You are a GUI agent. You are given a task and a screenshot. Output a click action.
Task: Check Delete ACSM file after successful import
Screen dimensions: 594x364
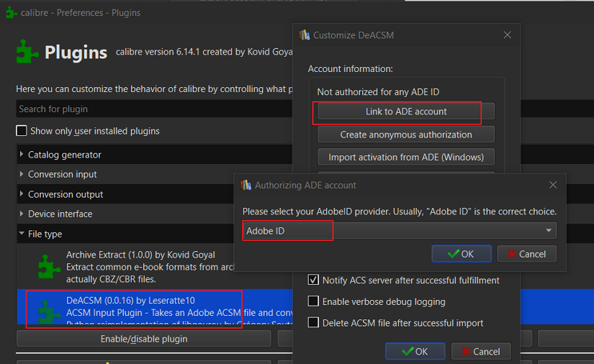pos(313,322)
